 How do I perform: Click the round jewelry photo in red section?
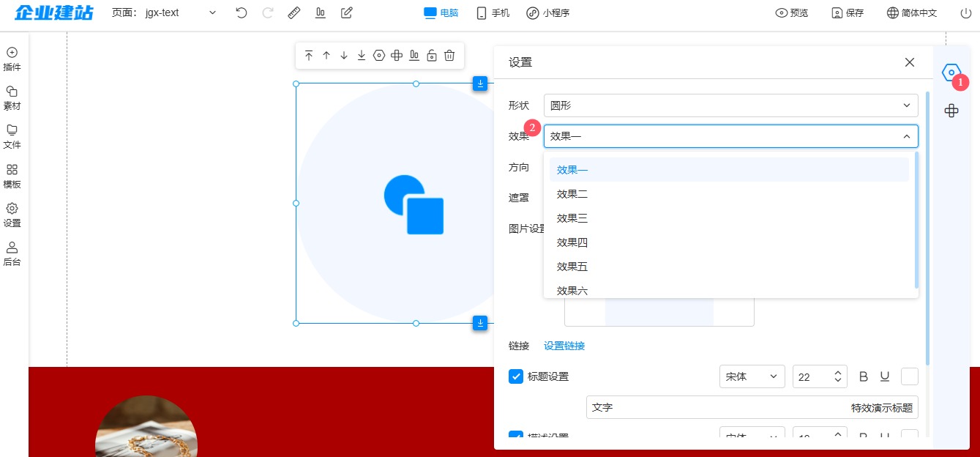pos(146,426)
